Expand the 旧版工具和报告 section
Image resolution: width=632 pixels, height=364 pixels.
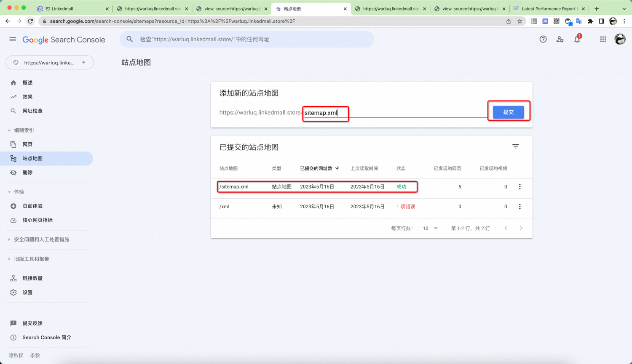pos(9,259)
